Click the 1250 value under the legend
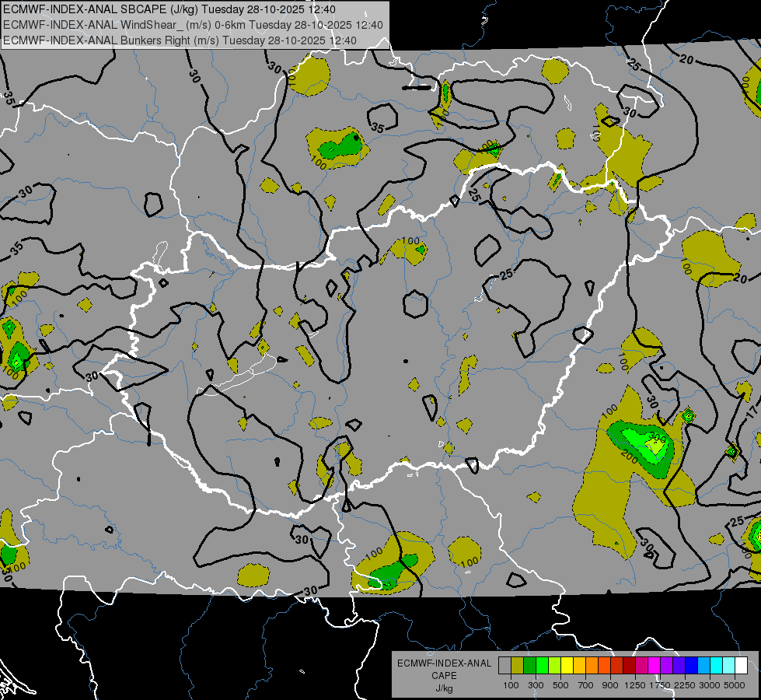This screenshot has height=700, width=761. [635, 685]
